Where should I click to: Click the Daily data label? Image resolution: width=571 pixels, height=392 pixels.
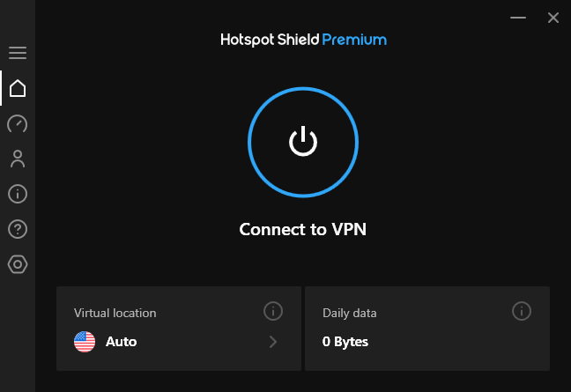[x=350, y=313]
